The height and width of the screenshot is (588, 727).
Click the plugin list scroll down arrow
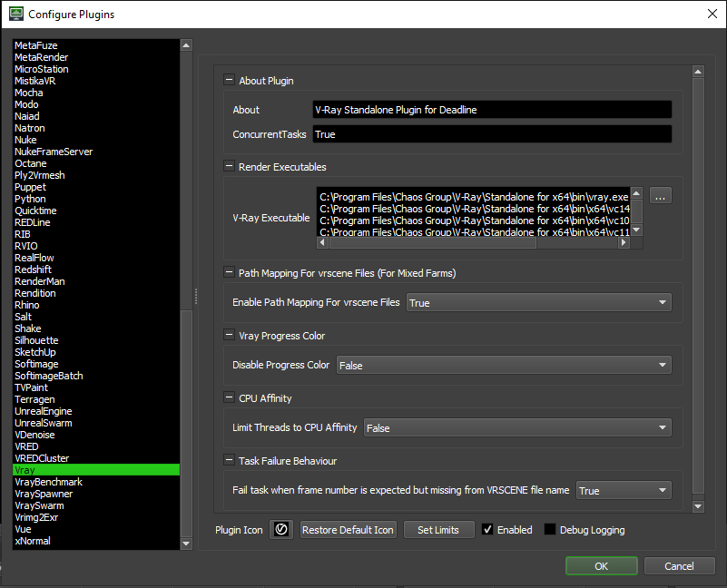186,544
